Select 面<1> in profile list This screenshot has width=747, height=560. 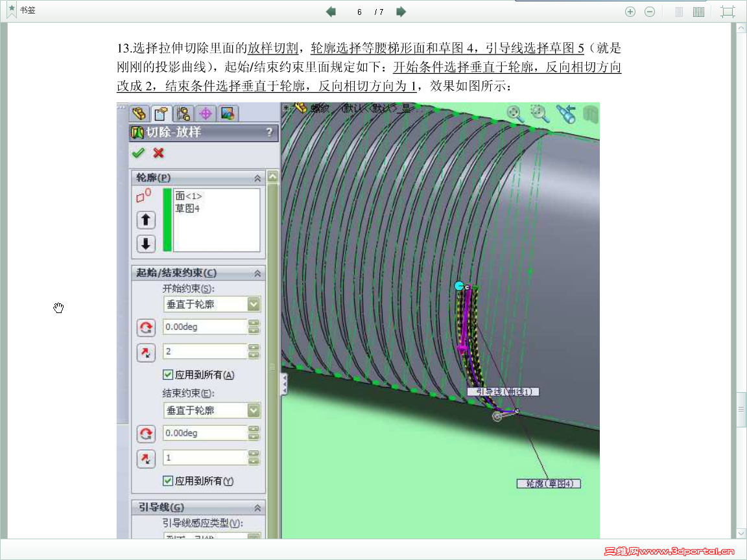pos(189,196)
